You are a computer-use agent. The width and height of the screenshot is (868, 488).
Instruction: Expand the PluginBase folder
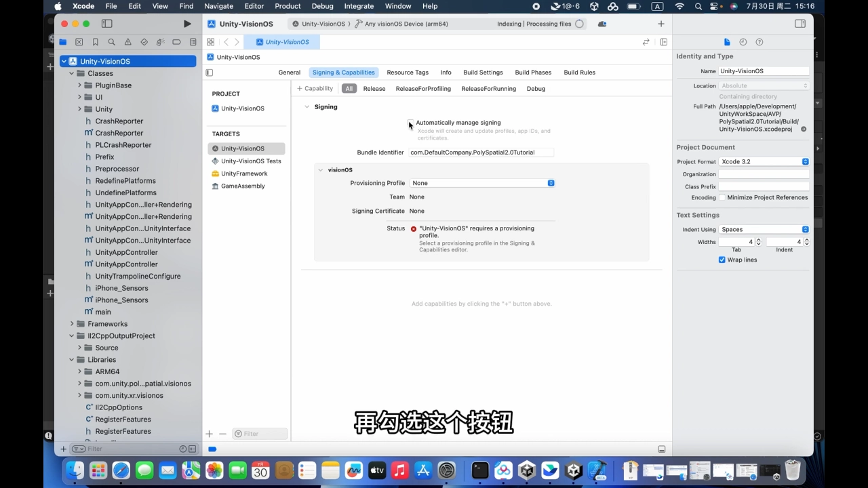coord(79,85)
